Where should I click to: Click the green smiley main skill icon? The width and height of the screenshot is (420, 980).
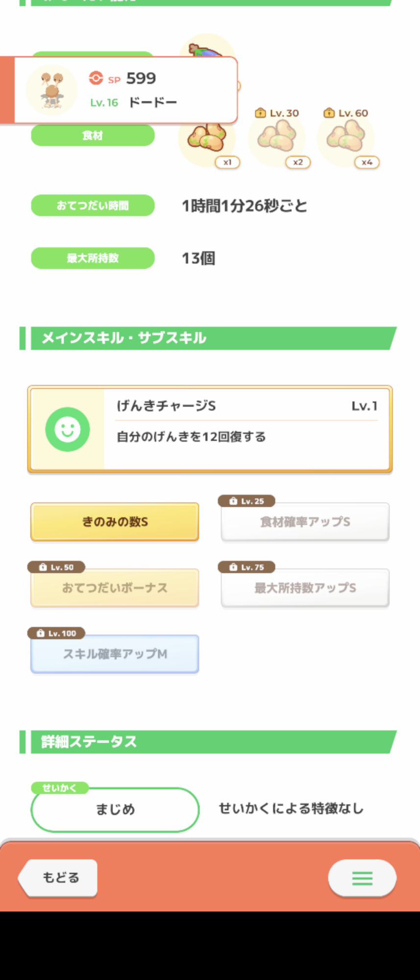pos(68,429)
